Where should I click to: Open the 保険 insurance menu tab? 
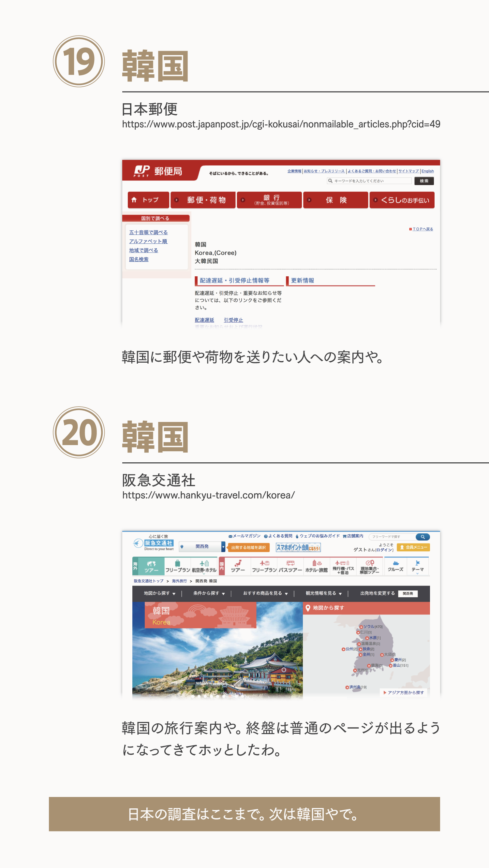point(335,200)
